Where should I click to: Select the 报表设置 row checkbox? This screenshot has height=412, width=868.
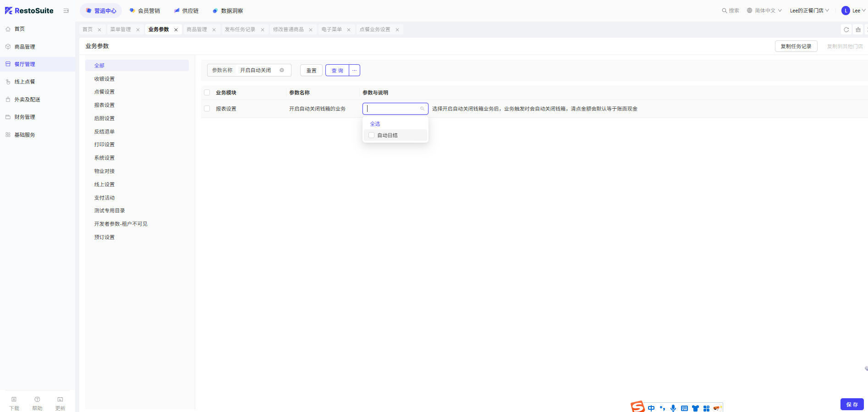[x=207, y=109]
